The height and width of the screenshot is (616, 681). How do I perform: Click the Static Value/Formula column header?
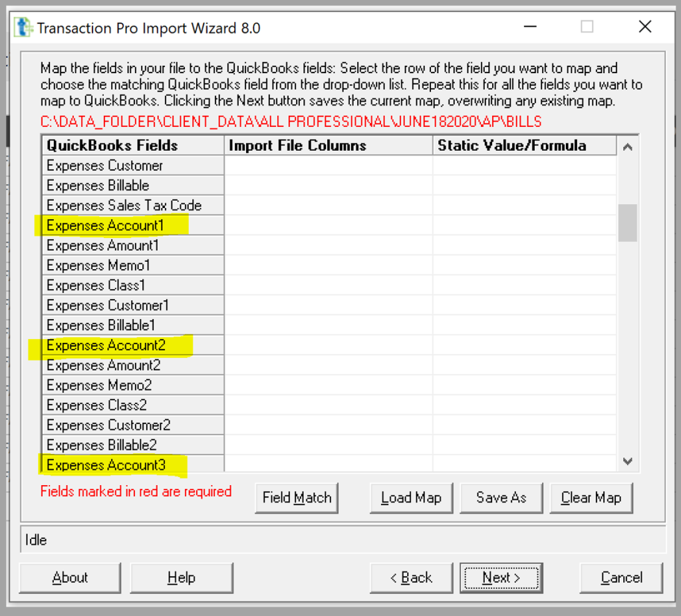pyautogui.click(x=525, y=146)
